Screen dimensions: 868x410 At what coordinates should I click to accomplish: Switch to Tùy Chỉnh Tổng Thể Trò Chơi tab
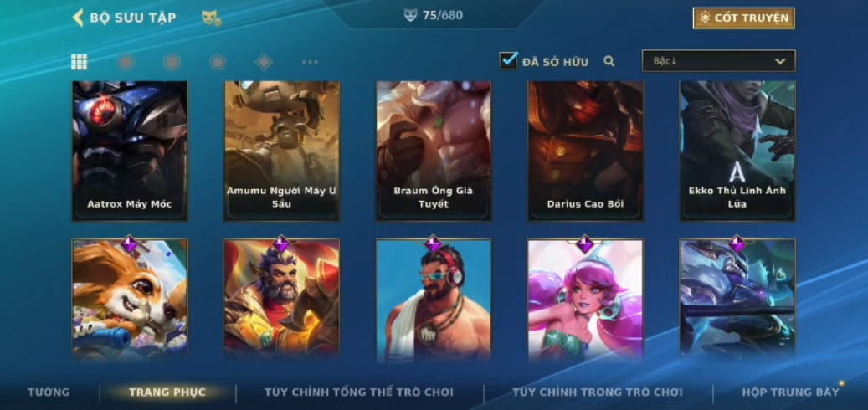tap(359, 392)
